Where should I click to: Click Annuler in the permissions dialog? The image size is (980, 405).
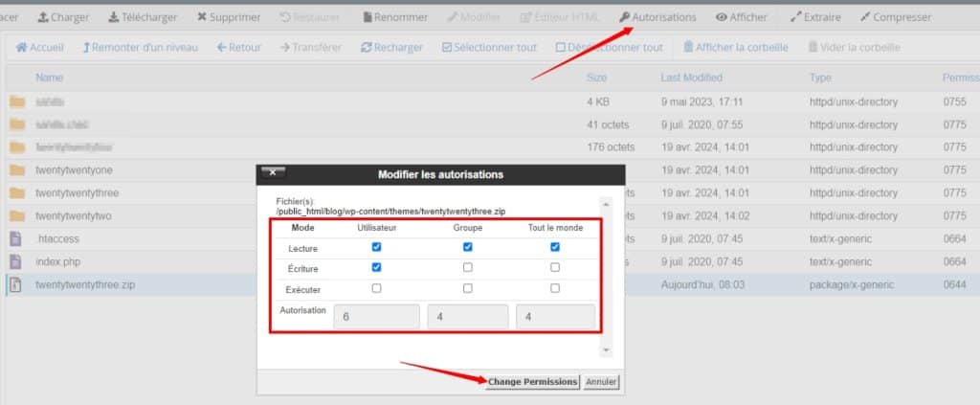coord(601,382)
